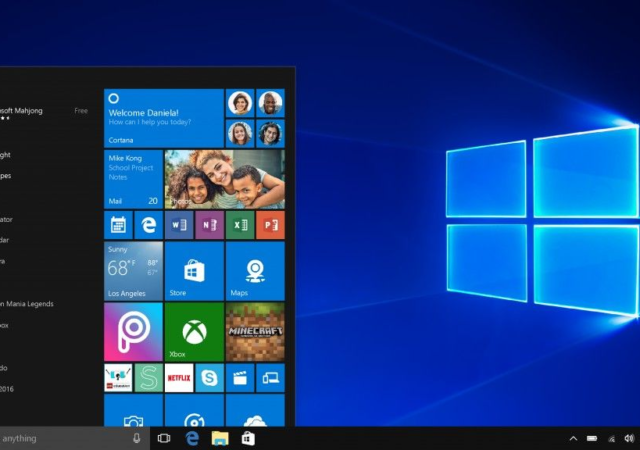Launch the Netflix tile
The height and width of the screenshot is (450, 640).
(179, 378)
